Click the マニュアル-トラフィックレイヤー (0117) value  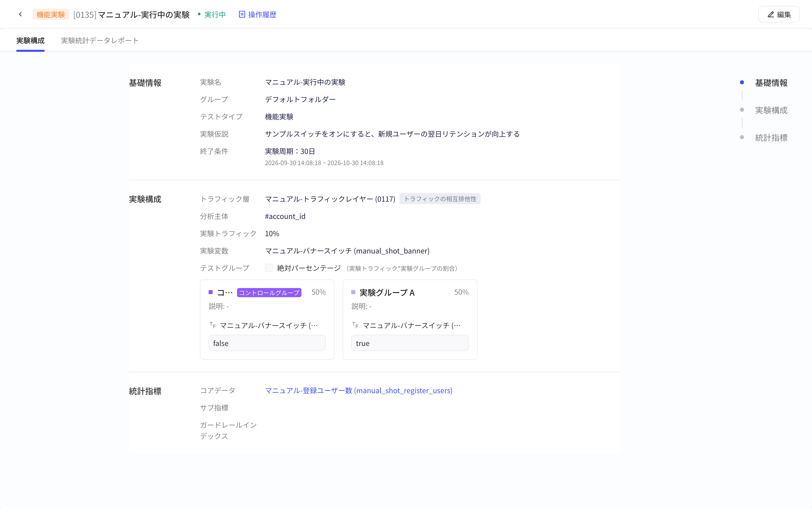330,199
